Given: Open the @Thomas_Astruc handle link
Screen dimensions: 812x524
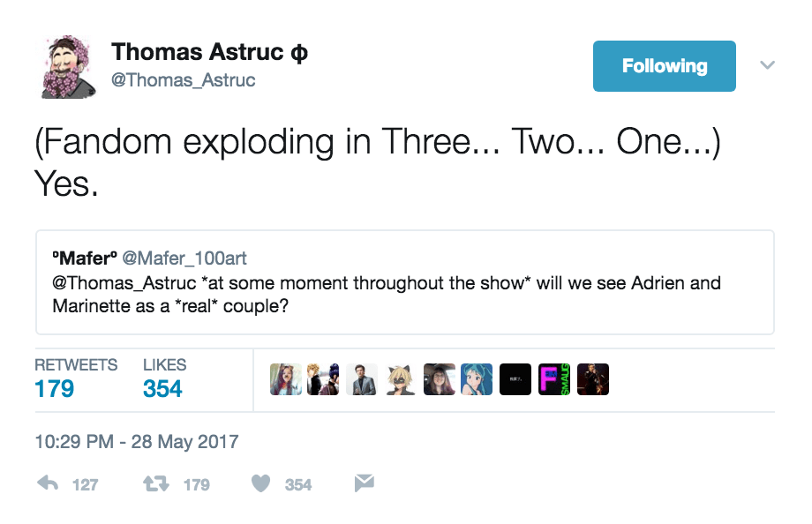Looking at the screenshot, I should 184,80.
